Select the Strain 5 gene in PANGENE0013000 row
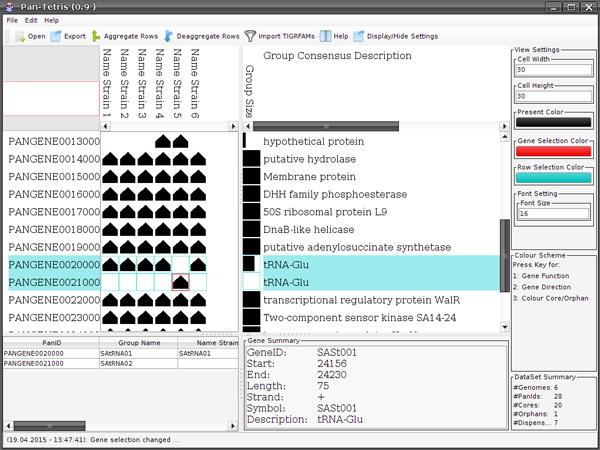This screenshot has height=450, width=600. pyautogui.click(x=181, y=142)
